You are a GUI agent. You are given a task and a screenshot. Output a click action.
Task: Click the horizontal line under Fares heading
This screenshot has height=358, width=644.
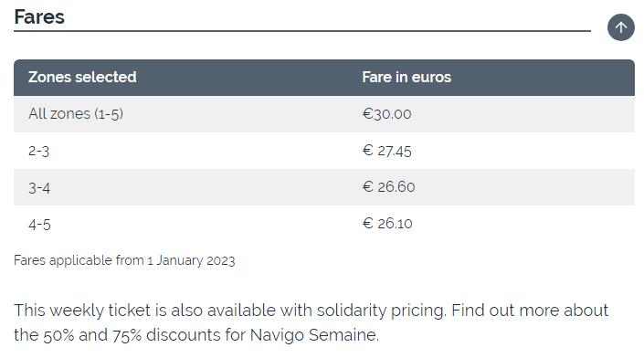coord(302,31)
